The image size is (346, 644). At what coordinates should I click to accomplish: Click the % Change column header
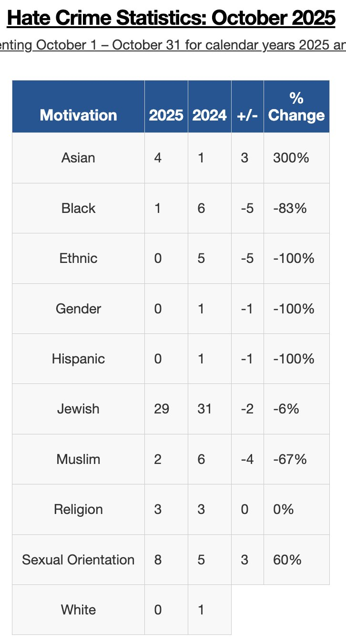pyautogui.click(x=296, y=107)
